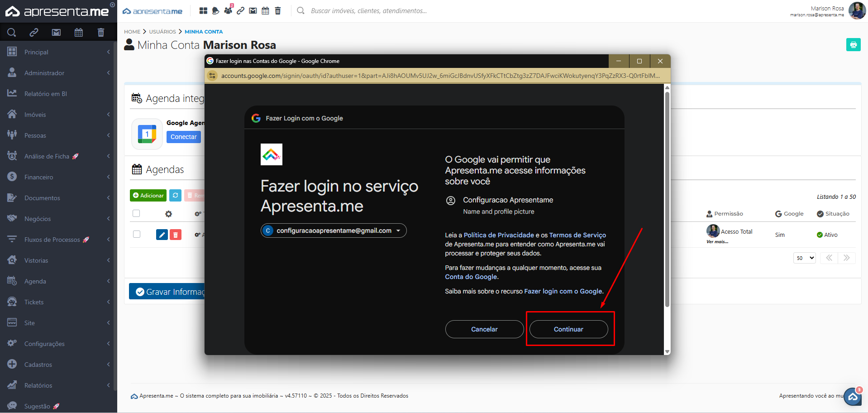Open the 50 per page dropdown
This screenshot has height=413, width=868.
click(805, 258)
